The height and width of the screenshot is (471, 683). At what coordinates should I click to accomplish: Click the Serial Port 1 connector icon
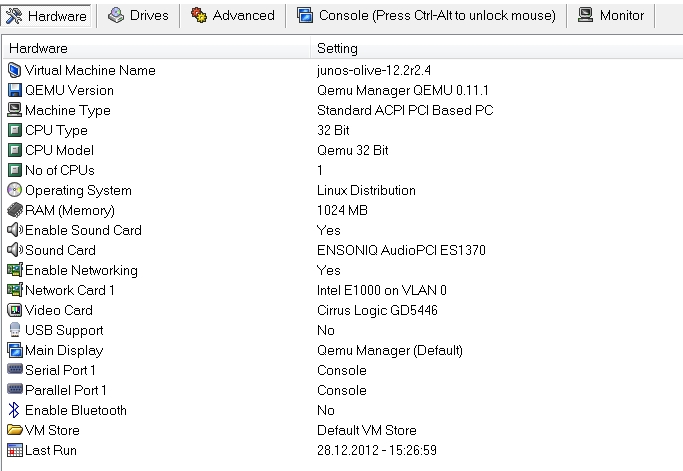(x=15, y=369)
